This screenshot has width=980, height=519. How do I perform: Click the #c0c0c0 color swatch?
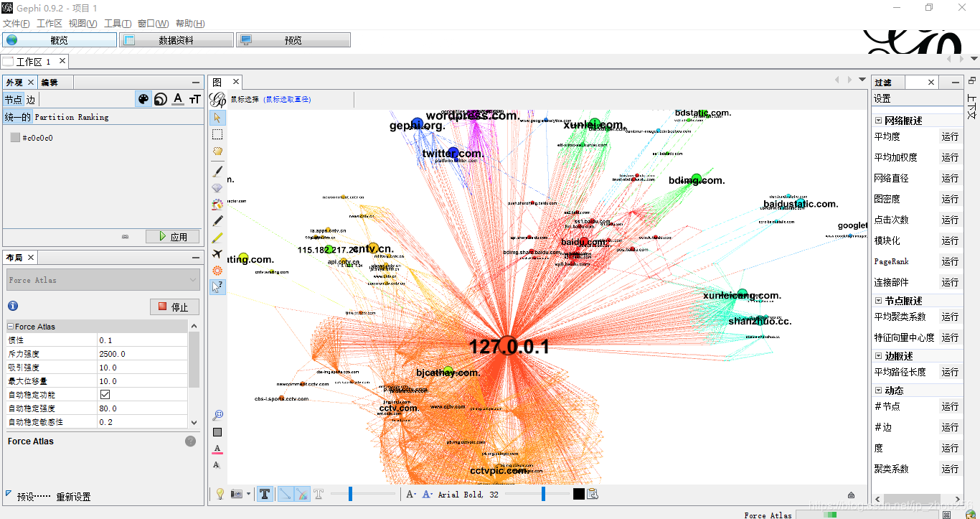pos(15,138)
